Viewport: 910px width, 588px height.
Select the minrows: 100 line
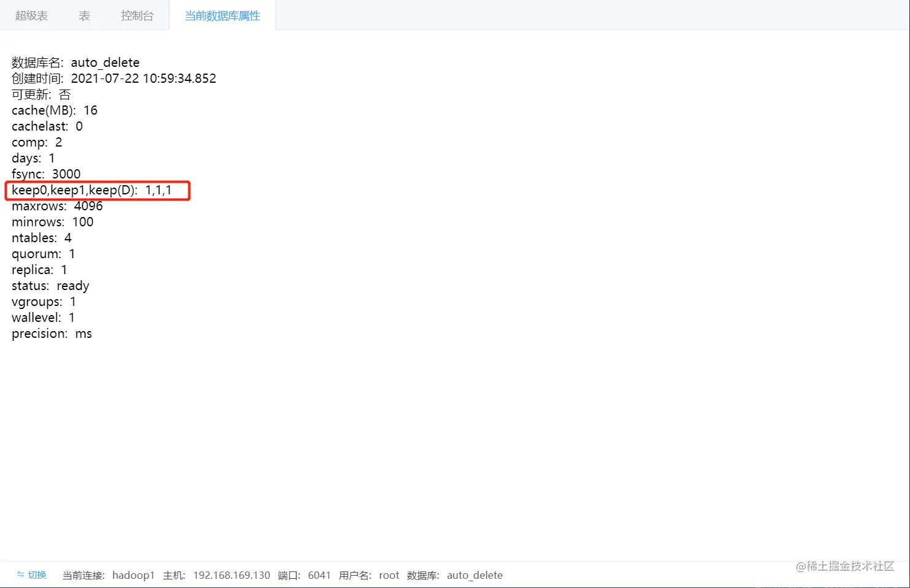[x=53, y=222]
